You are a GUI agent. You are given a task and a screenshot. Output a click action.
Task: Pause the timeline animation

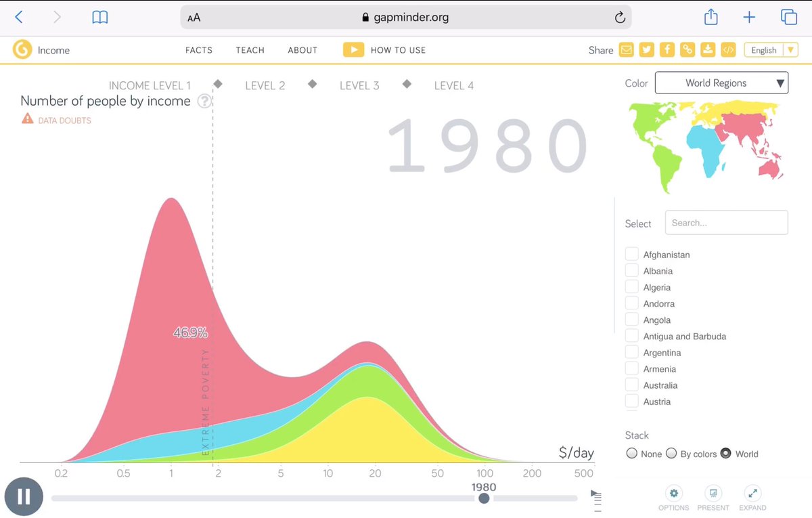(x=24, y=497)
